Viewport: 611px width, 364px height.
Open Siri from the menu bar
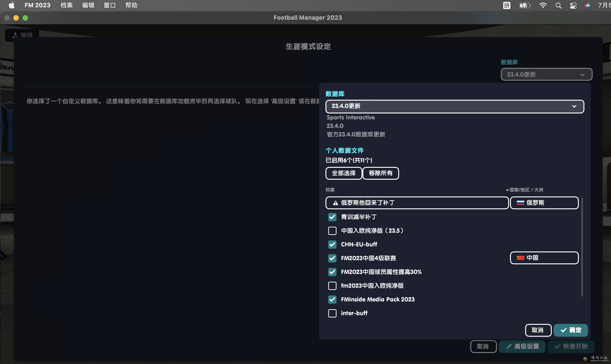click(x=587, y=6)
